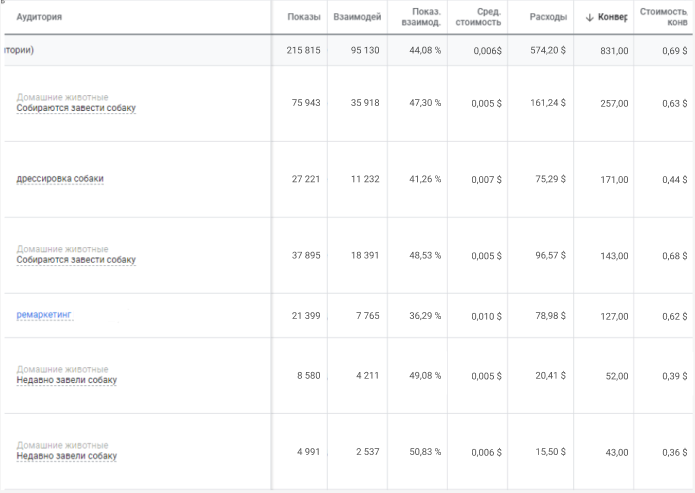695x493 pixels.
Task: Sort by the Взаимодей column header
Action: (x=357, y=17)
